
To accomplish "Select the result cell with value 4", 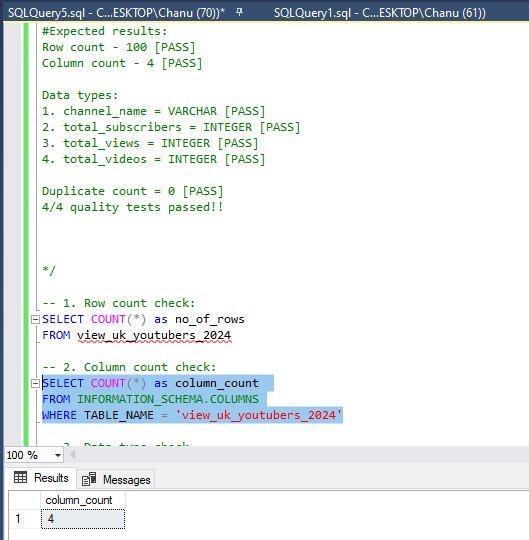I will [x=83, y=519].
